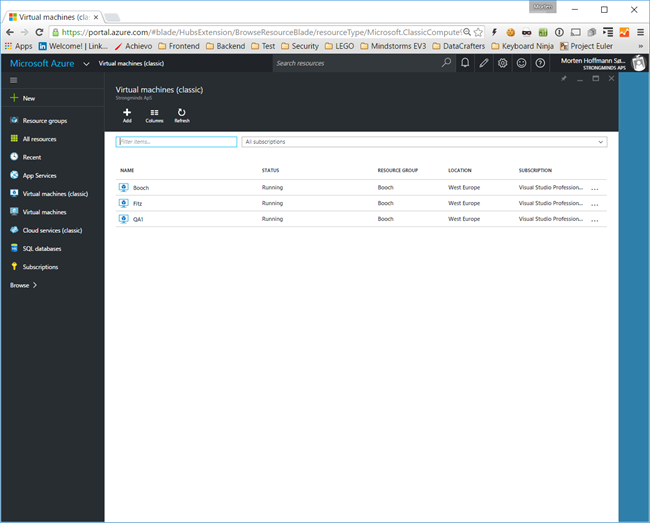
Task: Pin the blade with the pin icon
Action: click(564, 78)
